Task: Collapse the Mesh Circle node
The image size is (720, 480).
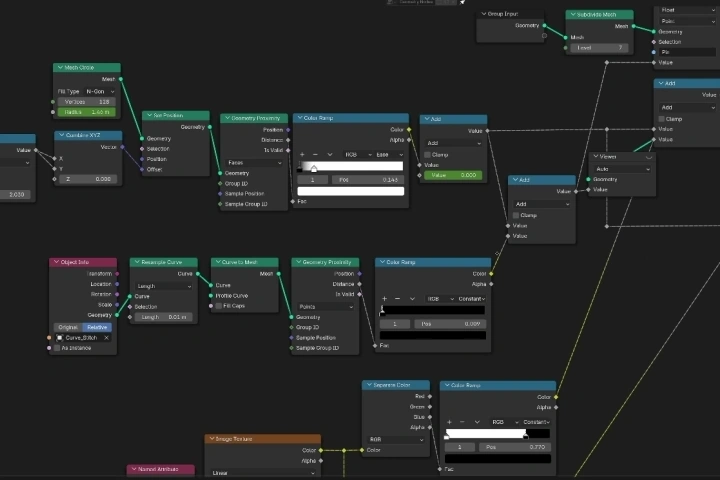Action: [60, 68]
